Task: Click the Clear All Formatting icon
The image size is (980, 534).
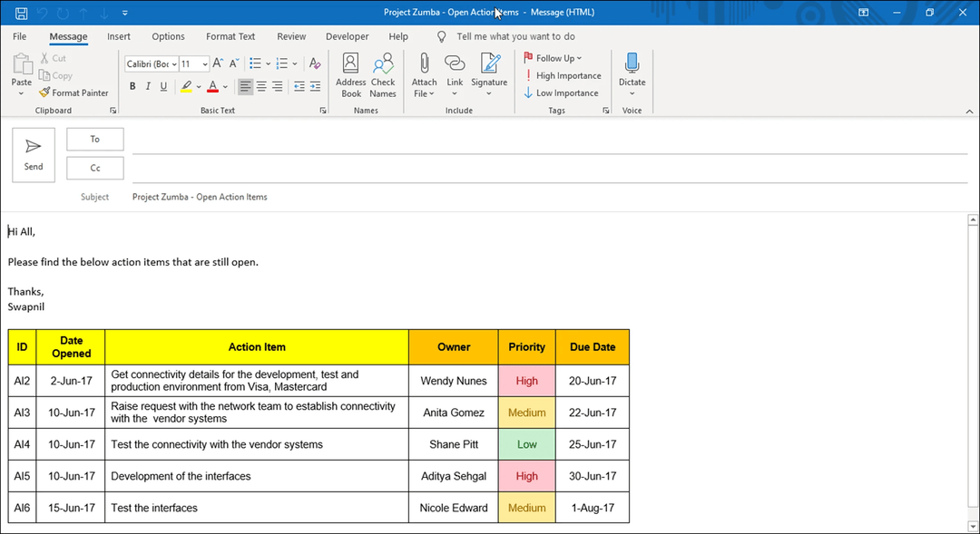Action: pyautogui.click(x=315, y=63)
